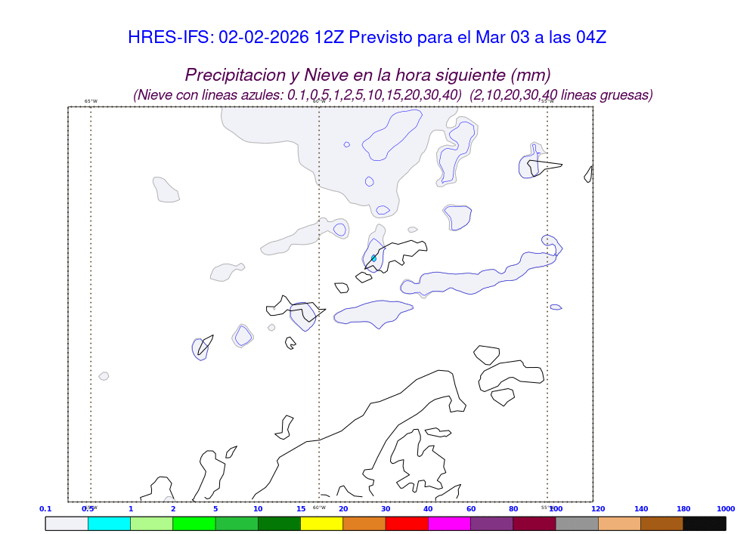Click the palest legend swatch for 0.1-0.5 mm
Screen dimensions: 756x534
(x=67, y=523)
